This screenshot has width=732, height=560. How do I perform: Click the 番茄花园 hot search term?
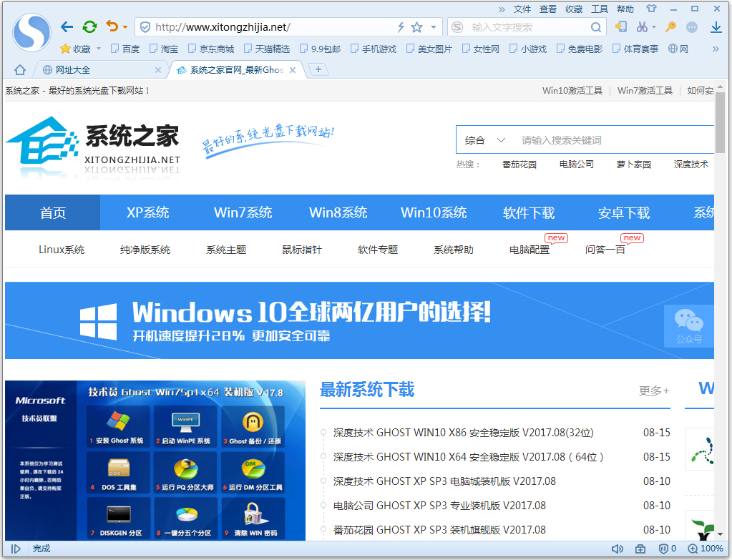pos(519,164)
